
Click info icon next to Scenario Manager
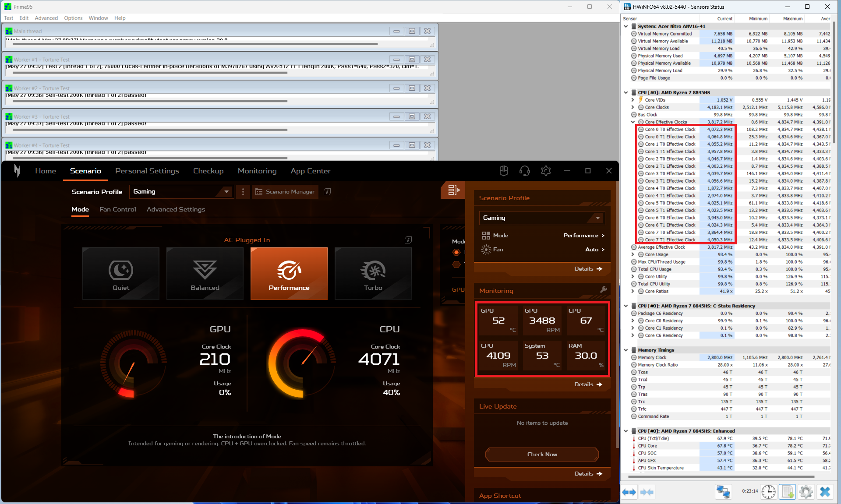tap(327, 192)
